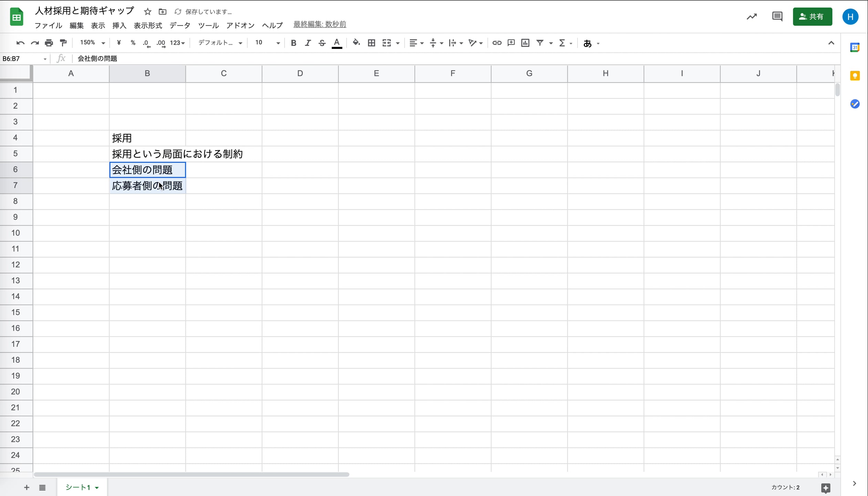
Task: Toggle strikethrough formatting
Action: click(322, 43)
